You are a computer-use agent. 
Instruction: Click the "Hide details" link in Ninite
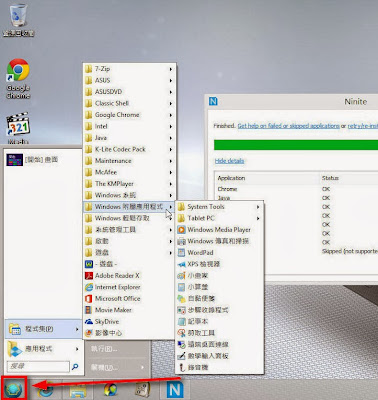(229, 161)
